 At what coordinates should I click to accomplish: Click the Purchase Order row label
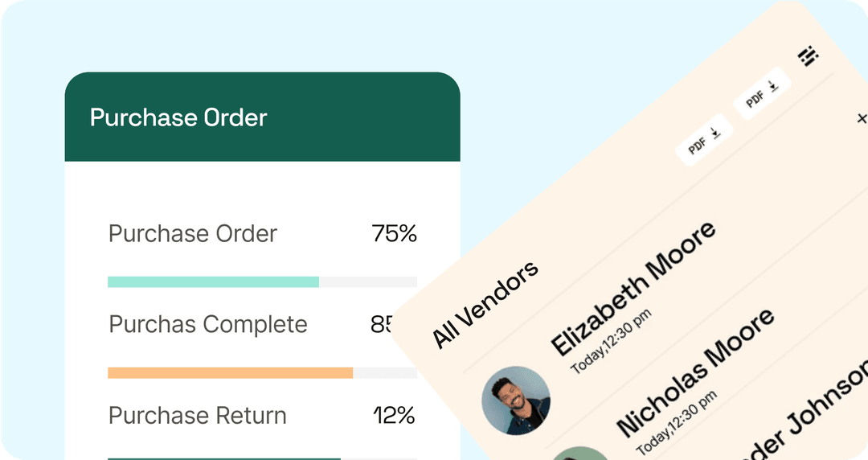[x=193, y=234]
